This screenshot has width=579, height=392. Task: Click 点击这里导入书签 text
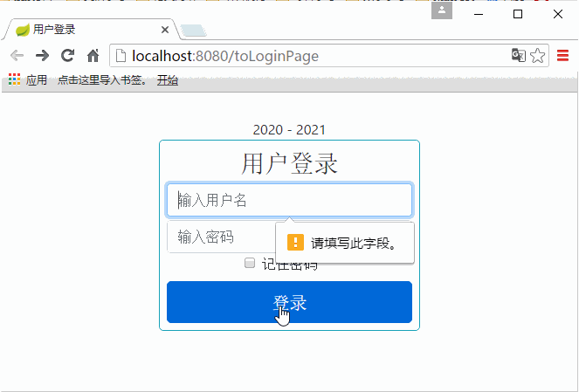tap(102, 79)
